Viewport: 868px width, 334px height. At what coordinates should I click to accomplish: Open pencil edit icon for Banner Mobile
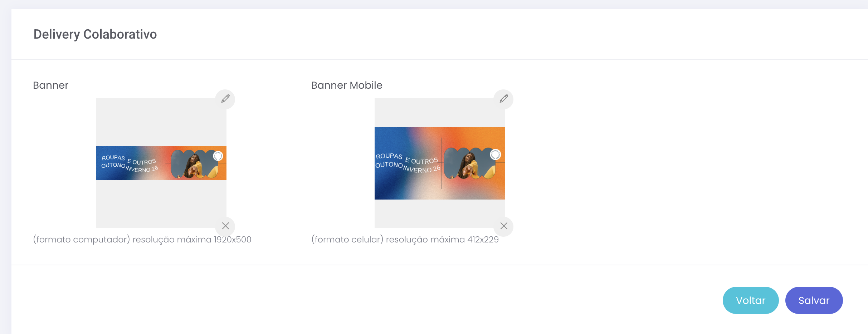tap(503, 99)
